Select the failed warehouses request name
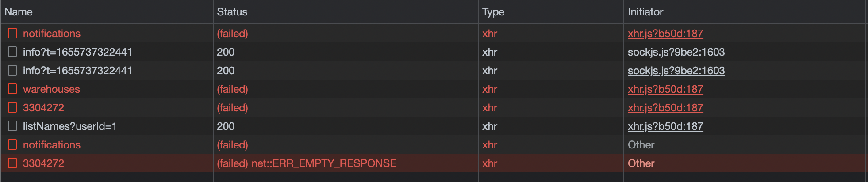The width and height of the screenshot is (868, 182). point(51,89)
